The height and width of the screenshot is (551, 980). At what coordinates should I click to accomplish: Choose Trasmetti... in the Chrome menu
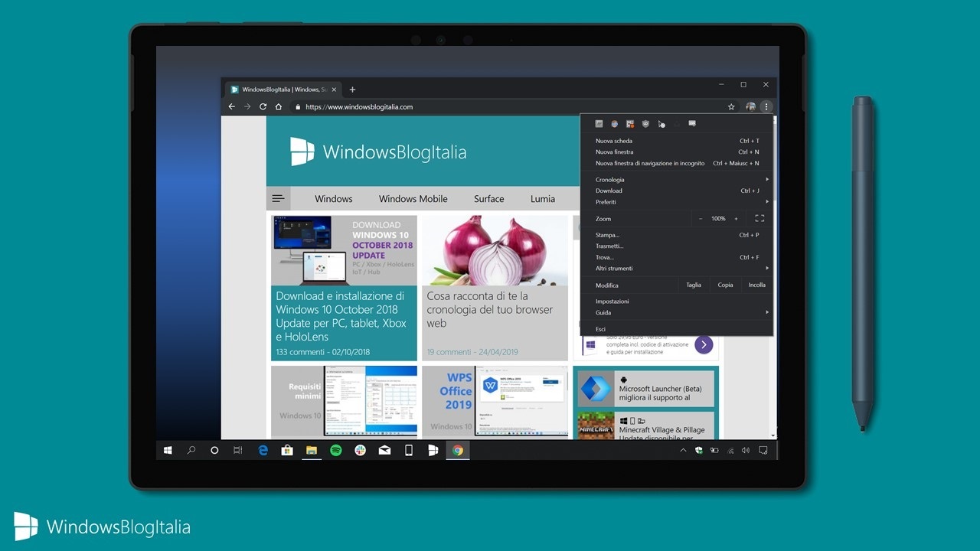(677, 246)
